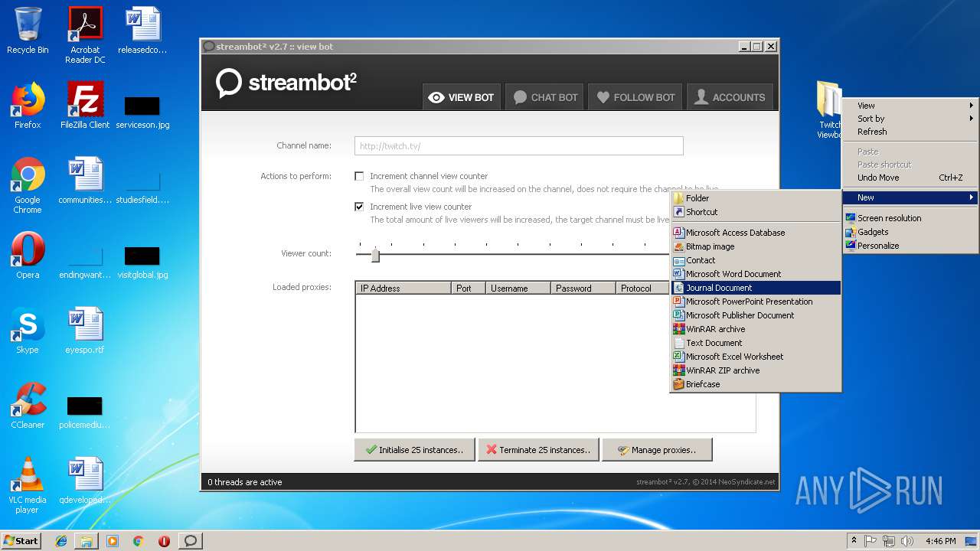This screenshot has height=551, width=980.
Task: Open serviceson.jpg desktop file
Action: pos(142,111)
